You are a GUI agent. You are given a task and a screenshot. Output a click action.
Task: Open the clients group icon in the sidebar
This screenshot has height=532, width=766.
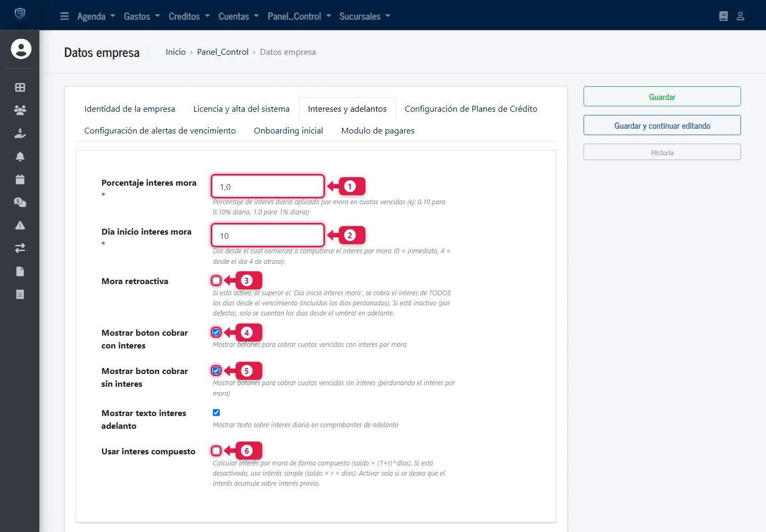[20, 110]
